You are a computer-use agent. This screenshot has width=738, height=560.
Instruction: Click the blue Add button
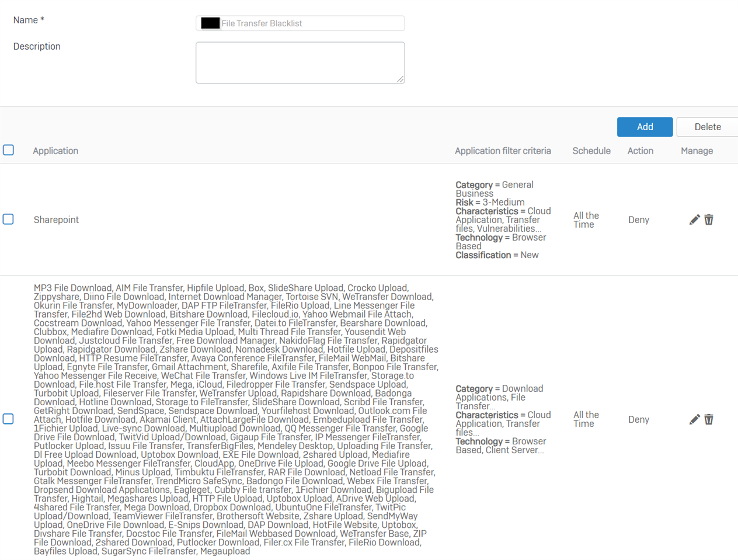[645, 127]
